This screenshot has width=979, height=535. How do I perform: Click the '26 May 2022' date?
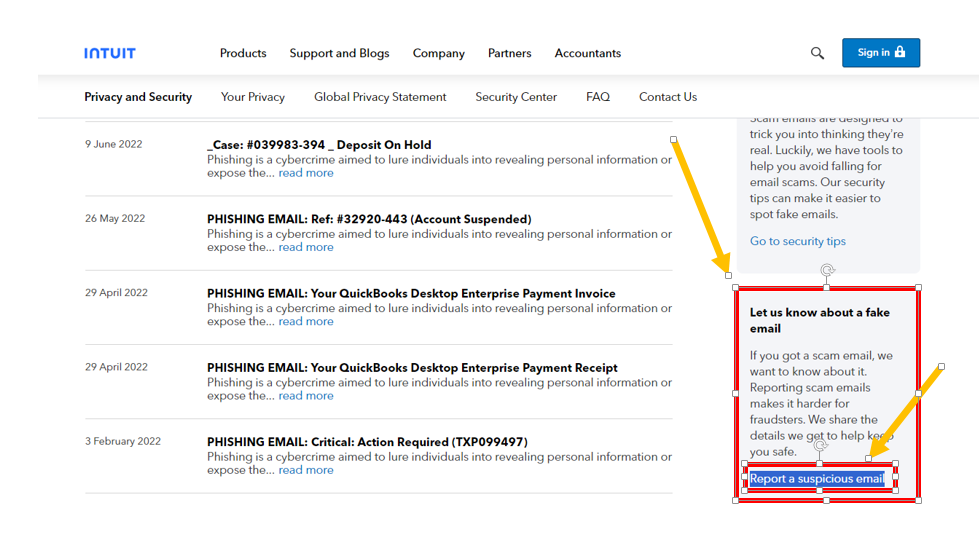point(115,218)
